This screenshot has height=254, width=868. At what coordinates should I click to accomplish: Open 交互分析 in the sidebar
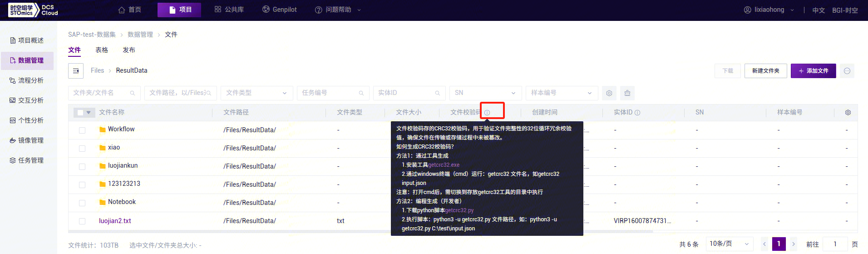(27, 100)
